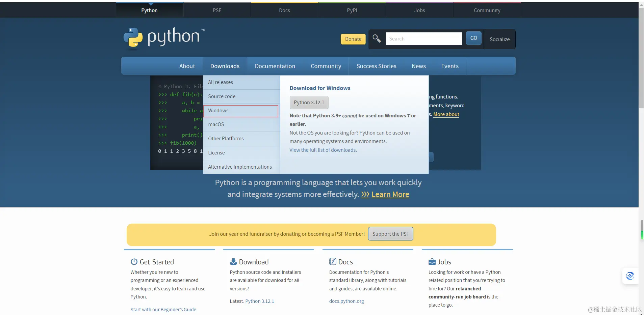Image resolution: width=644 pixels, height=315 pixels.
Task: Click the floating assistant icon at right edge
Action: point(630,276)
